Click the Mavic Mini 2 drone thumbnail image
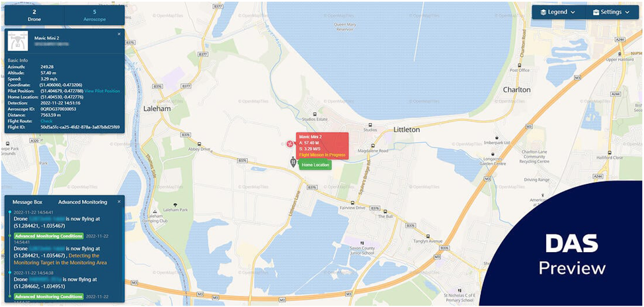 point(18,41)
